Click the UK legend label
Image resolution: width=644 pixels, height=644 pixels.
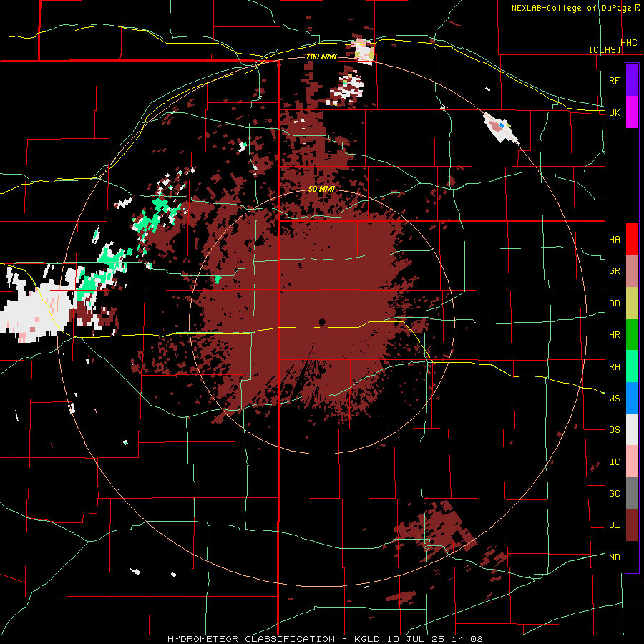tap(614, 112)
